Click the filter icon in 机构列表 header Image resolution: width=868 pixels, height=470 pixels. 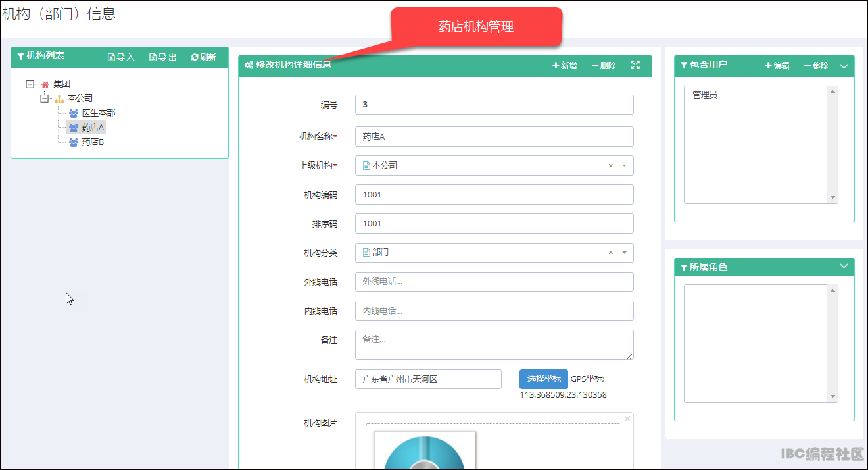tap(20, 57)
